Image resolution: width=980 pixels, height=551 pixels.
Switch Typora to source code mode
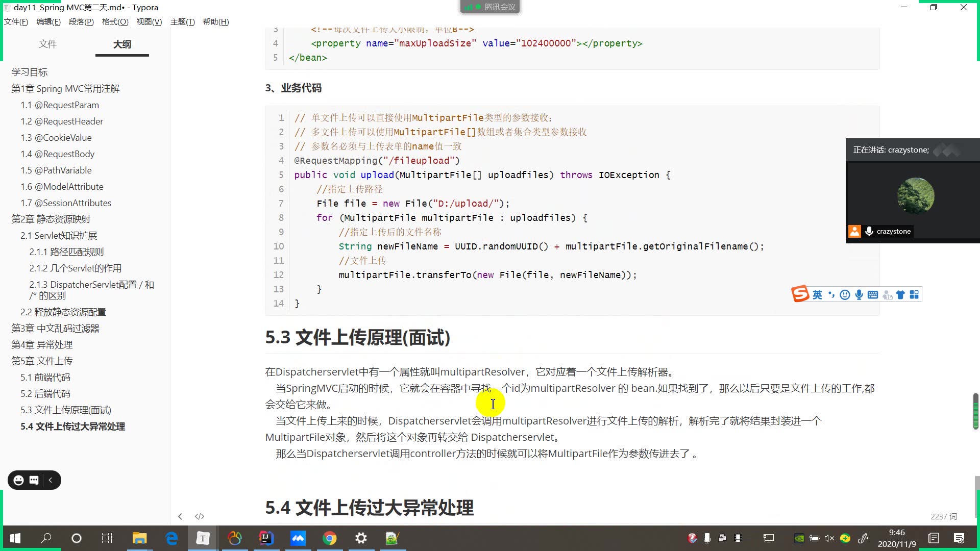tap(199, 516)
